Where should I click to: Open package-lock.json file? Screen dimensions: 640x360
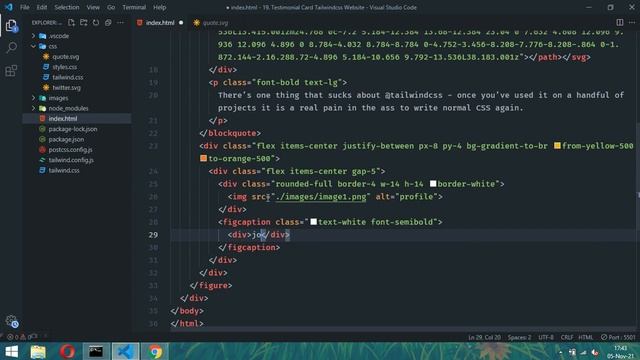(x=73, y=129)
